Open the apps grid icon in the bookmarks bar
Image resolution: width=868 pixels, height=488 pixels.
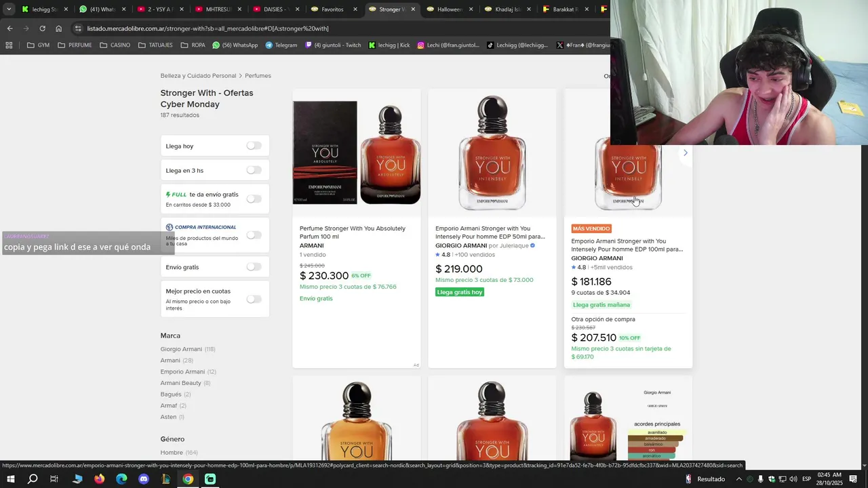(x=9, y=45)
